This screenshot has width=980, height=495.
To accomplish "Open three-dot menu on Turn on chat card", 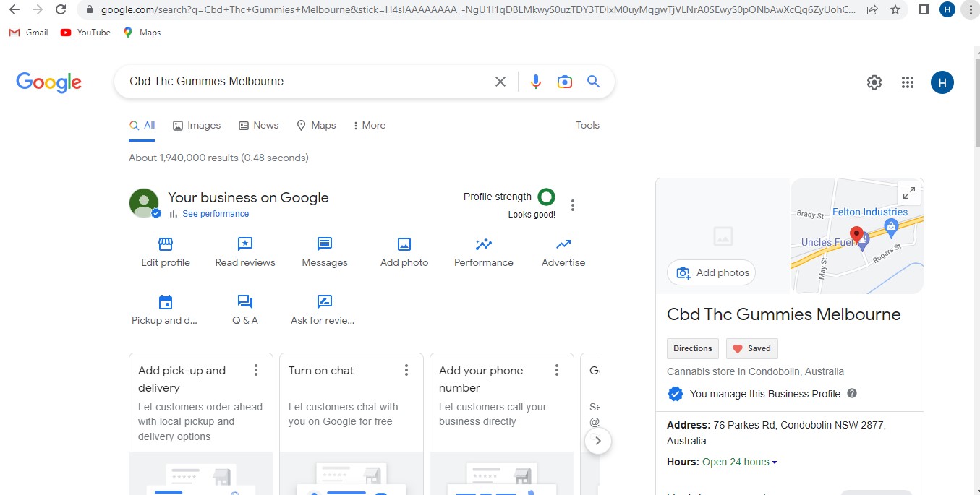I will click(x=406, y=371).
